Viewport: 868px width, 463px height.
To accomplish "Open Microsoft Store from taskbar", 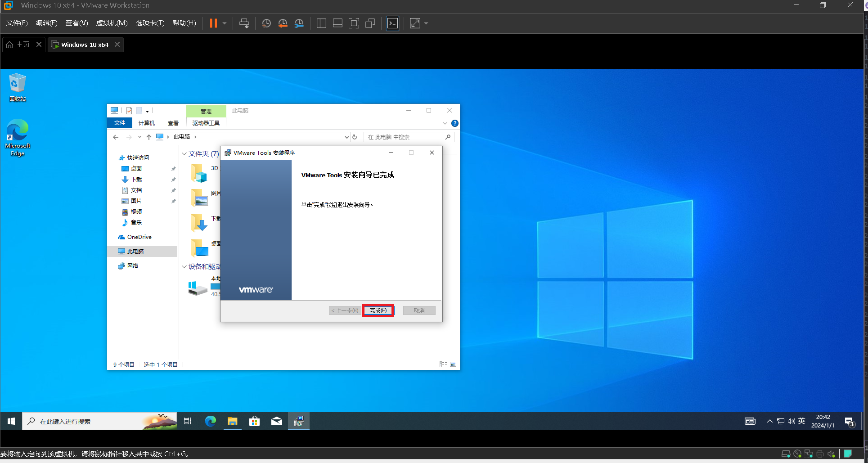I will tap(254, 421).
